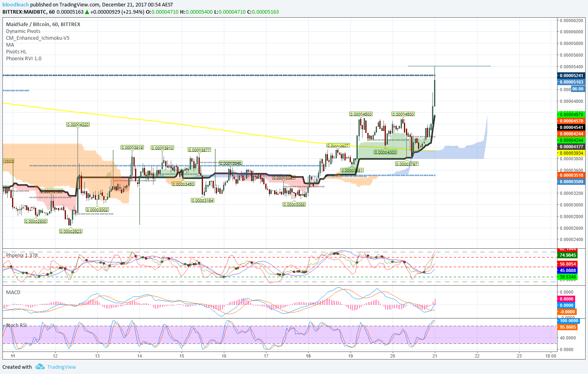
Task: Click the date axis label 21
Action: 435,356
